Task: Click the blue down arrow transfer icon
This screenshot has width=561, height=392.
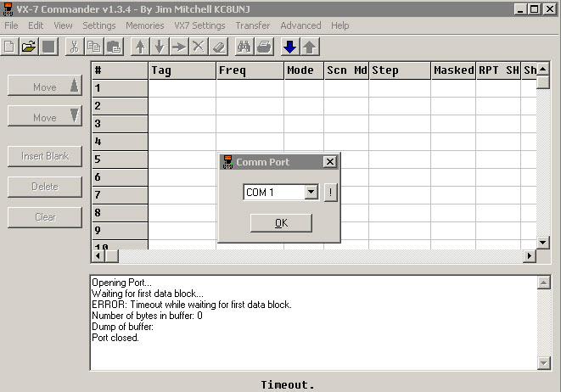Action: pos(290,47)
